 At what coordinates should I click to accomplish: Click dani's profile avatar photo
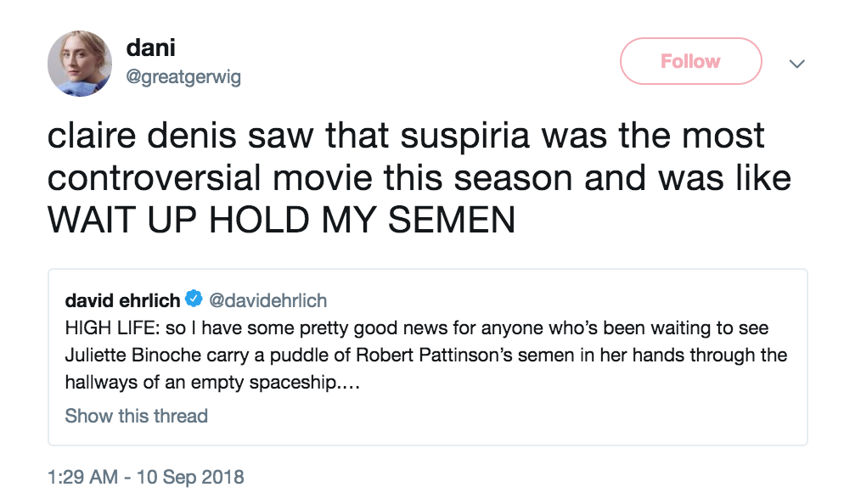pos(80,64)
